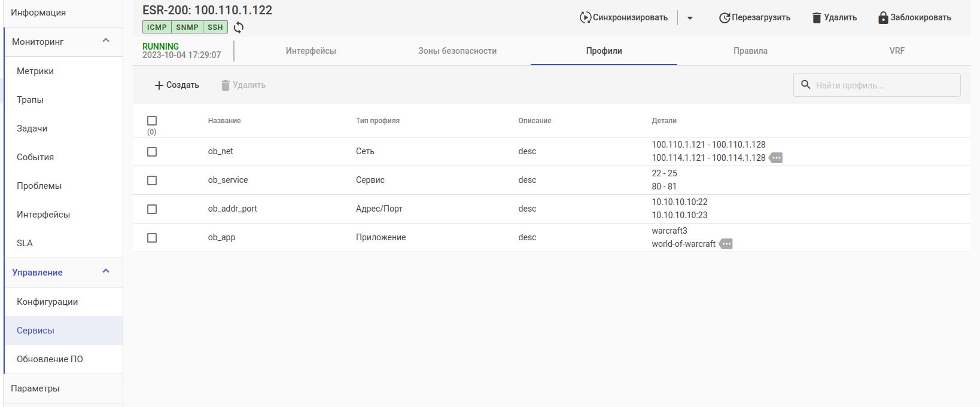
Task: Collapse the Мониторинг sidebar section
Action: click(x=106, y=41)
